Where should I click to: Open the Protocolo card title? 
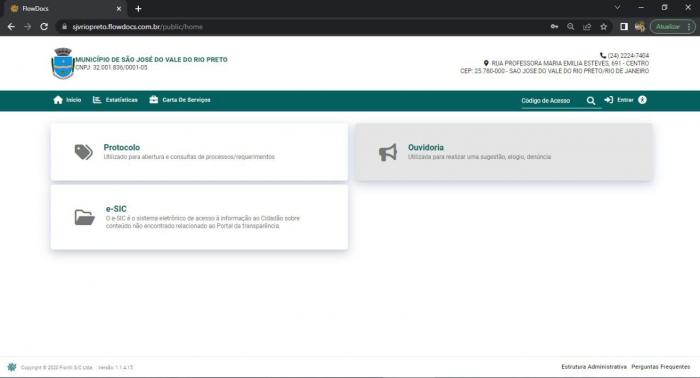(x=122, y=147)
